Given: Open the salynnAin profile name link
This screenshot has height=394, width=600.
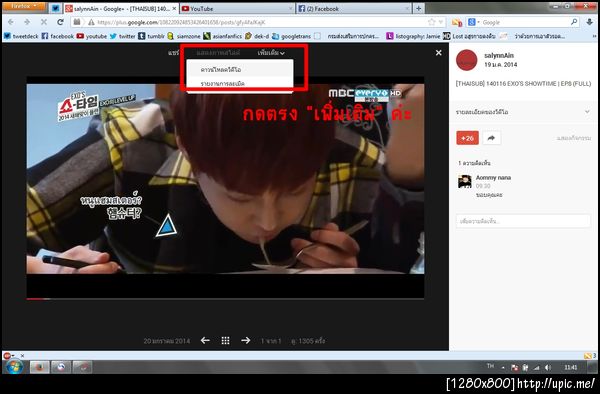Looking at the screenshot, I should pos(499,55).
